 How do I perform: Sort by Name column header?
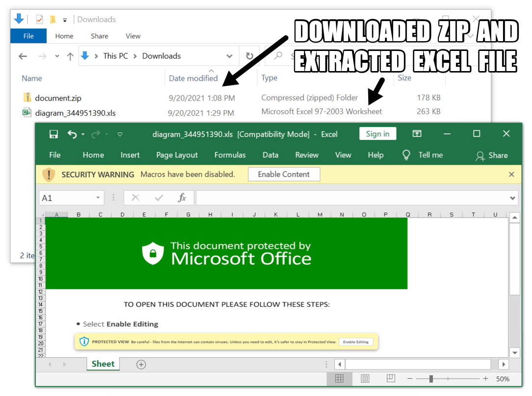pos(32,78)
